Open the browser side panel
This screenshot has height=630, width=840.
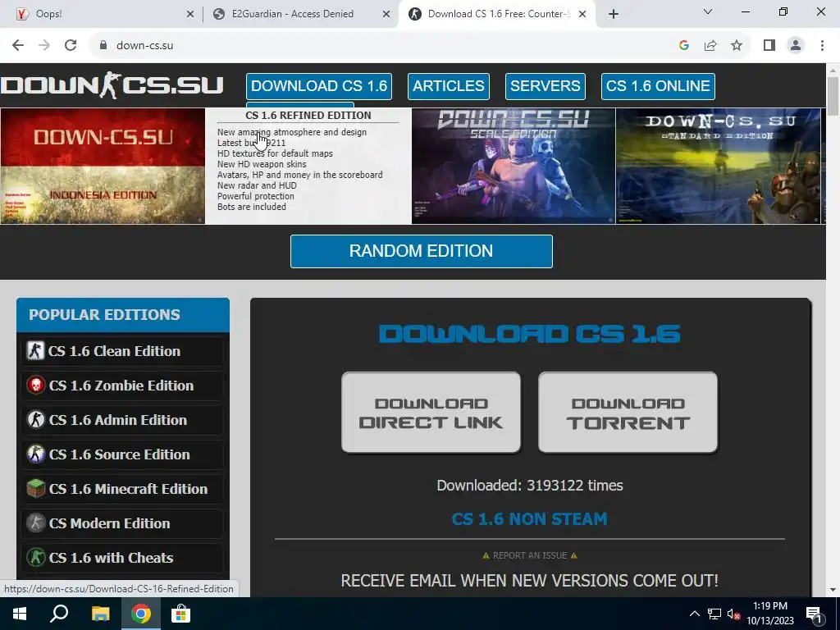pos(769,46)
